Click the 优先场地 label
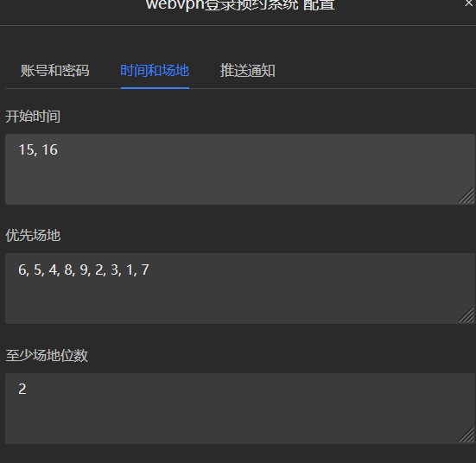The image size is (476, 463). [33, 235]
